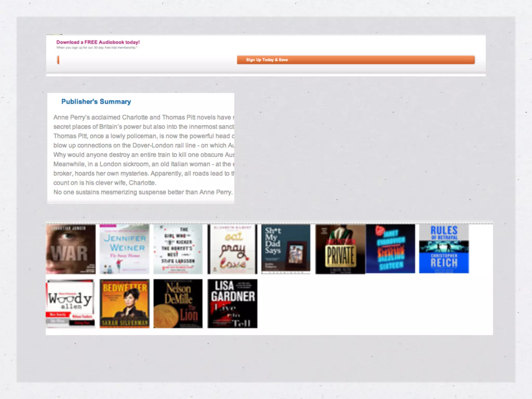The image size is (532, 399).
Task: Click the 30-day free trial membership fine print
Action: point(97,48)
